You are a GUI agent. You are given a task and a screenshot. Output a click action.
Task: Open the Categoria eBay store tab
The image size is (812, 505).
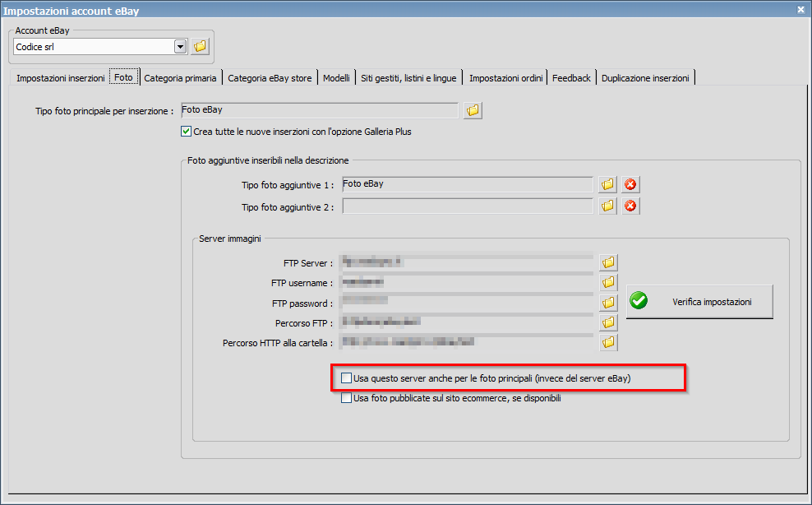tap(270, 78)
